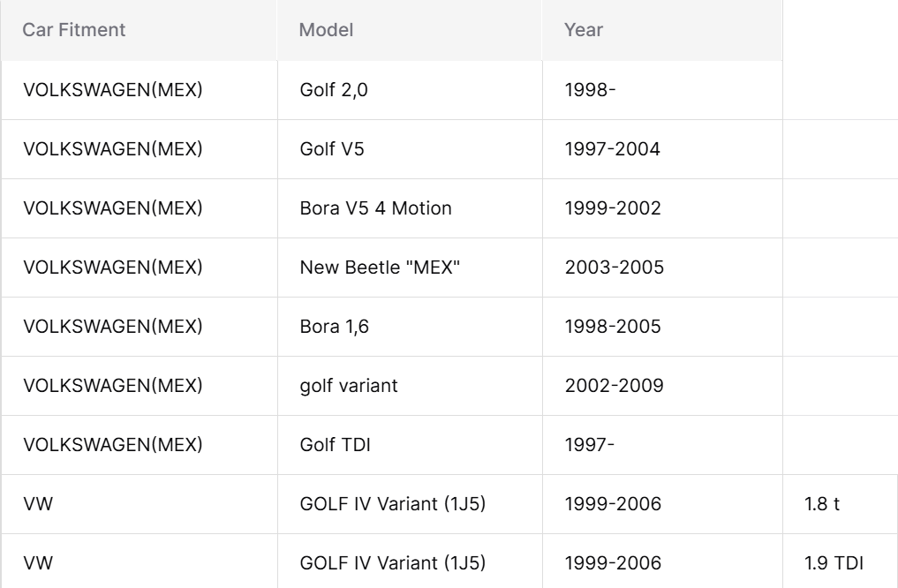Click the golf variant model cell
898x588 pixels.
click(410, 385)
